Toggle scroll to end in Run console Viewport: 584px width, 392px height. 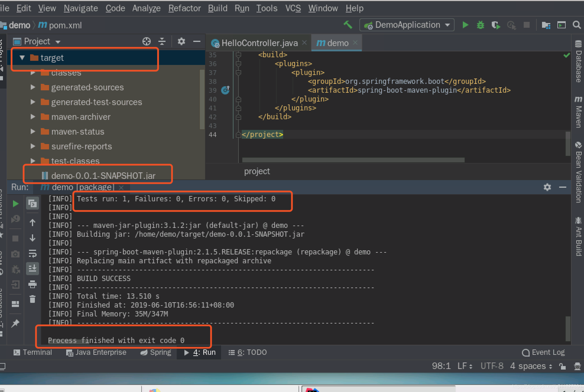click(33, 269)
